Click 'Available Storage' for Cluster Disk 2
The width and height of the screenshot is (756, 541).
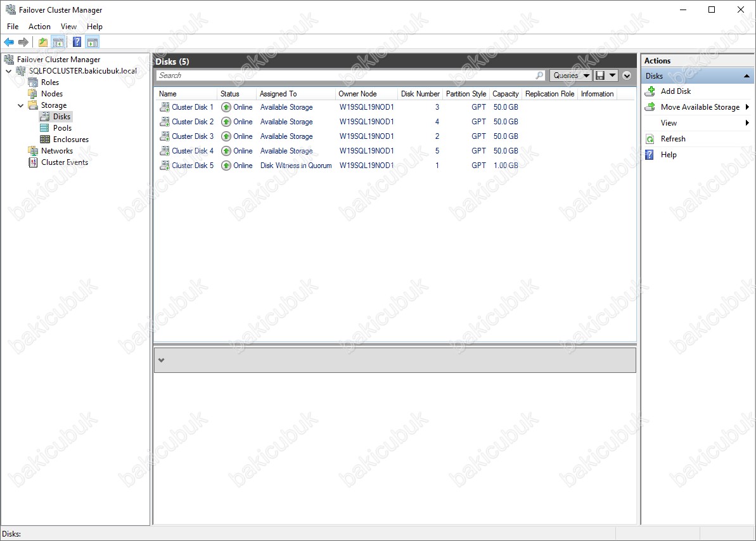click(286, 122)
